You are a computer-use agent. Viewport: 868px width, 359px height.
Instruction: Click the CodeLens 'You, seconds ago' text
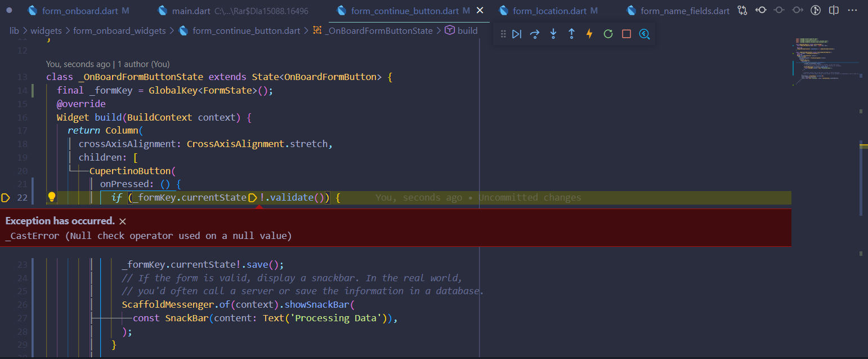tap(78, 64)
